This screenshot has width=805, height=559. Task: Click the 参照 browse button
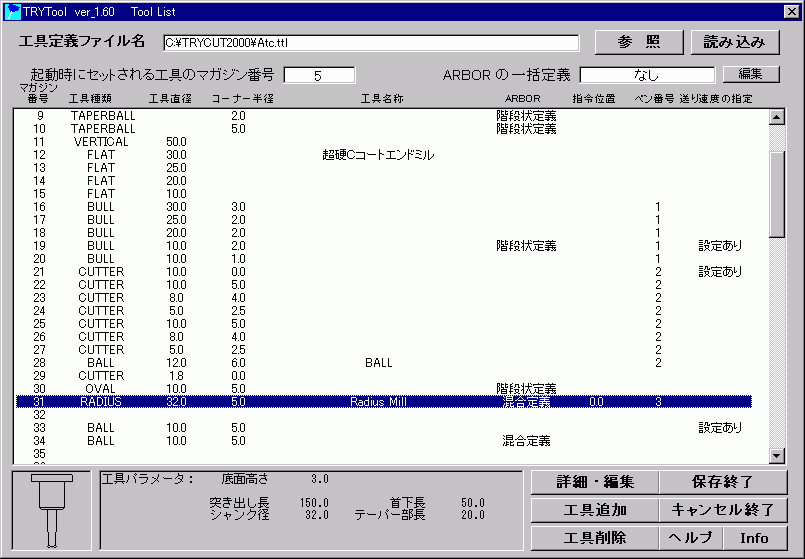[x=639, y=42]
